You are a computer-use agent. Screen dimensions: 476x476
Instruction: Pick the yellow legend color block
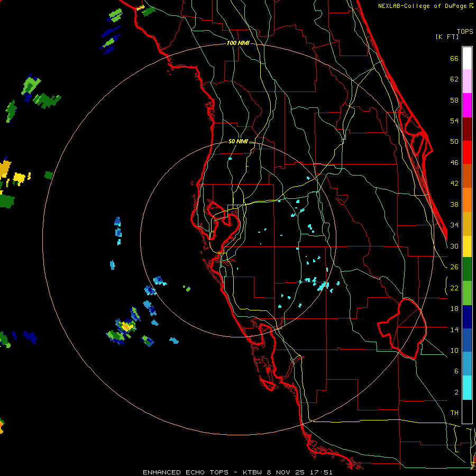467,246
